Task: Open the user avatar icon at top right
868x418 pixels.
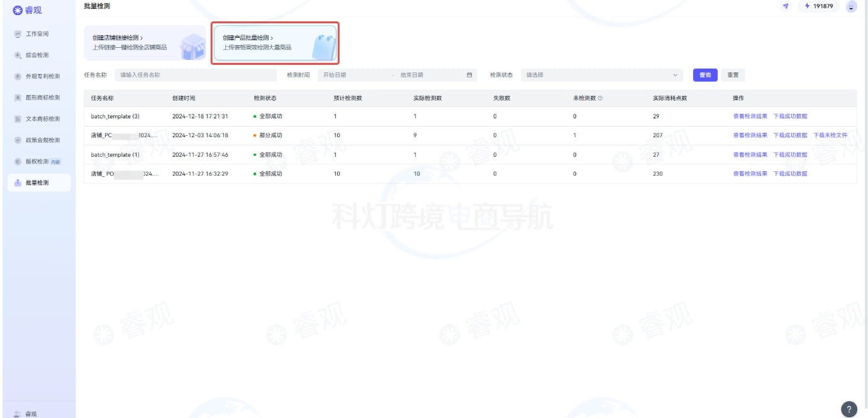Action: tap(852, 6)
